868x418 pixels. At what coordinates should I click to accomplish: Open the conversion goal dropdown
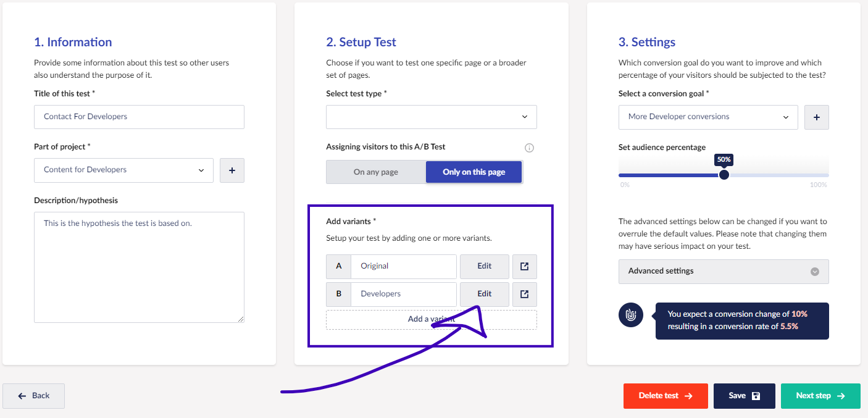(x=707, y=117)
